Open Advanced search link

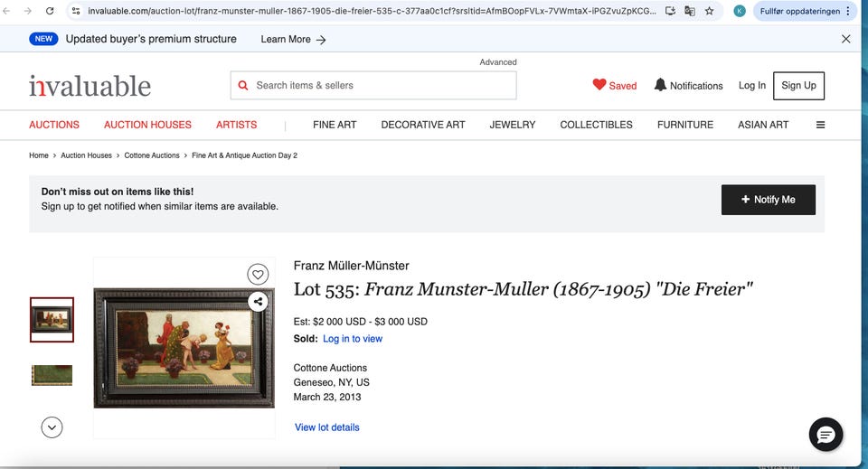tap(497, 62)
